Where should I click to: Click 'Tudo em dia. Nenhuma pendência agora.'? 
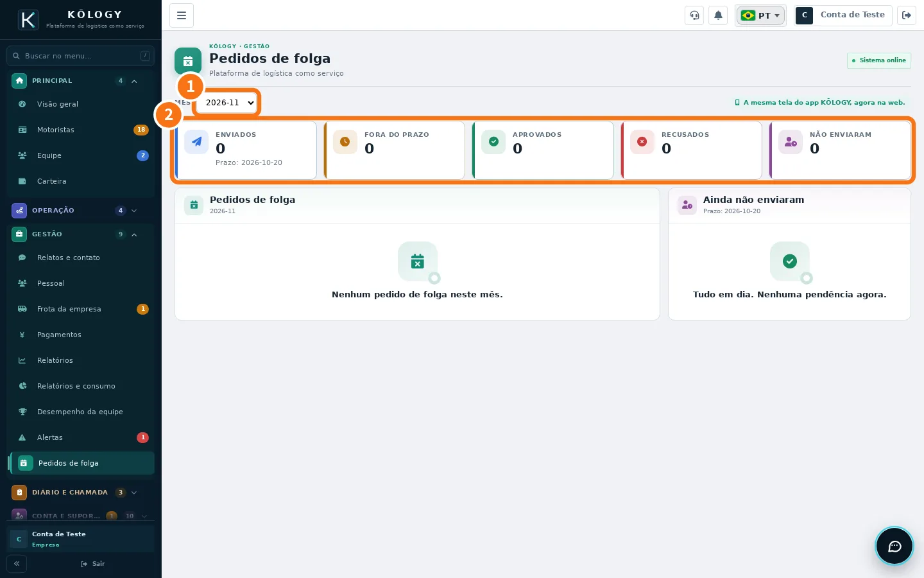click(x=789, y=295)
